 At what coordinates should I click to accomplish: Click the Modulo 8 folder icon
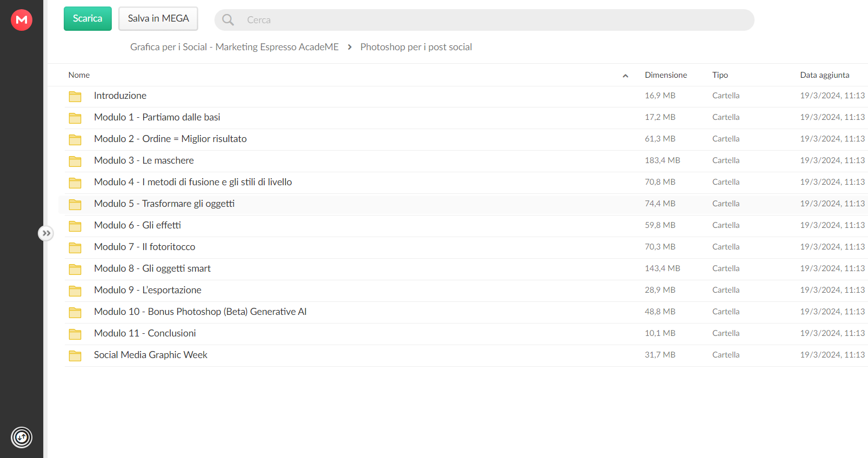pos(75,270)
